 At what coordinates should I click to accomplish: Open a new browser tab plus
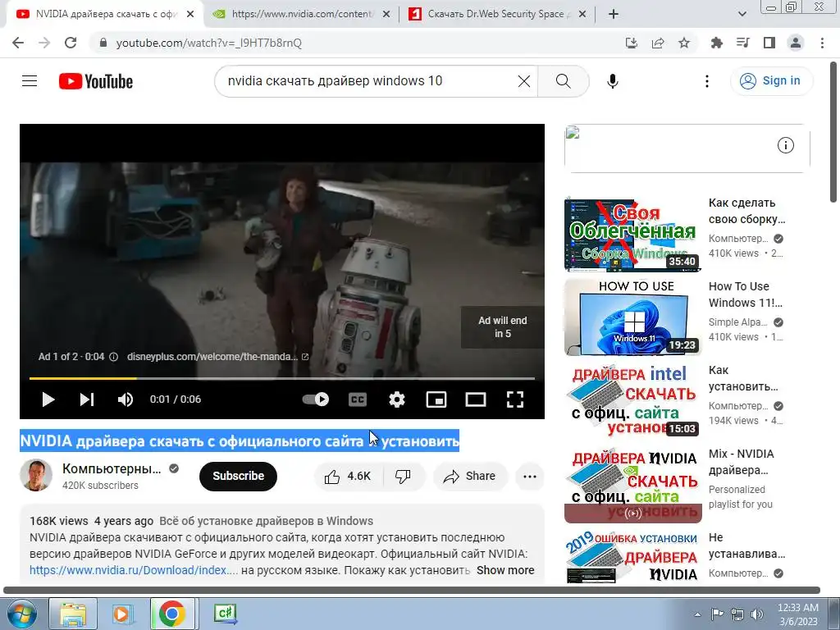click(614, 15)
